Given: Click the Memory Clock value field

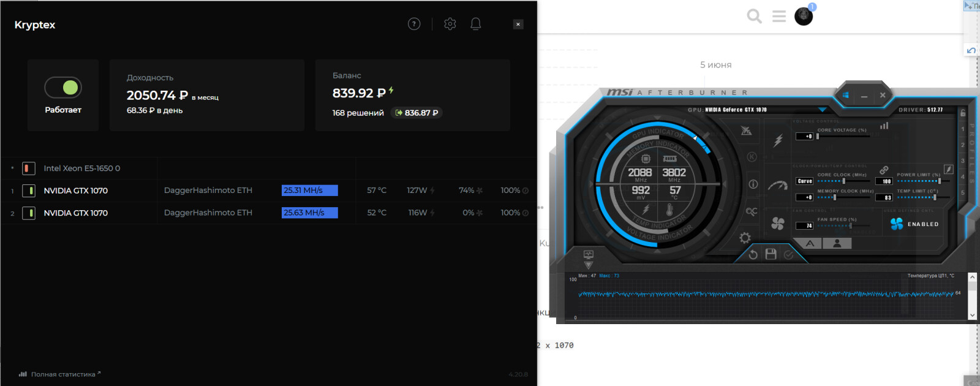Looking at the screenshot, I should [805, 197].
